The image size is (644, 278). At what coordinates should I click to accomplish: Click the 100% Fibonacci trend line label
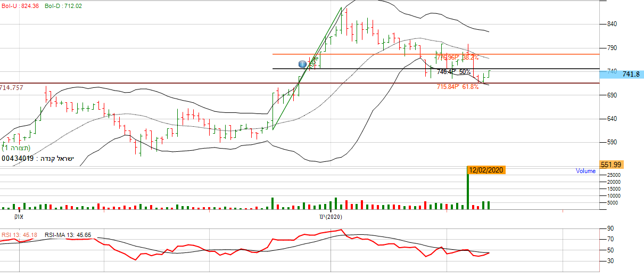tap(313, 61)
